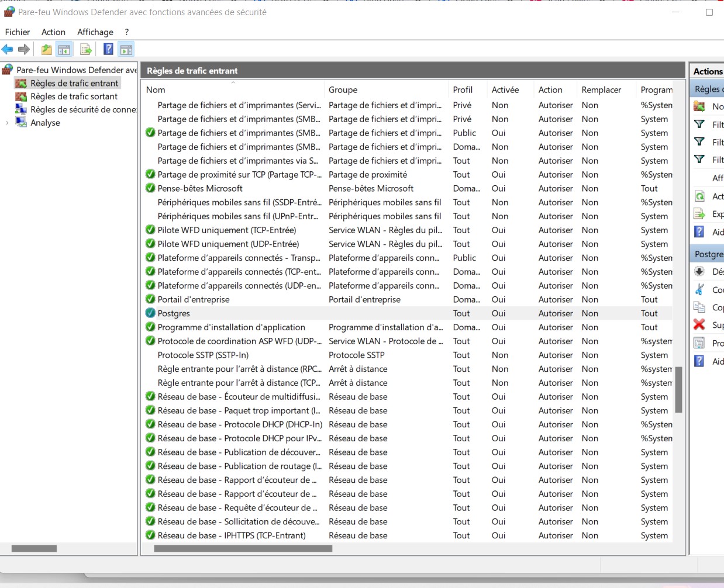Select Règles de trafic entrant in the tree
Screen dimensions: 724x588
pyautogui.click(x=74, y=84)
